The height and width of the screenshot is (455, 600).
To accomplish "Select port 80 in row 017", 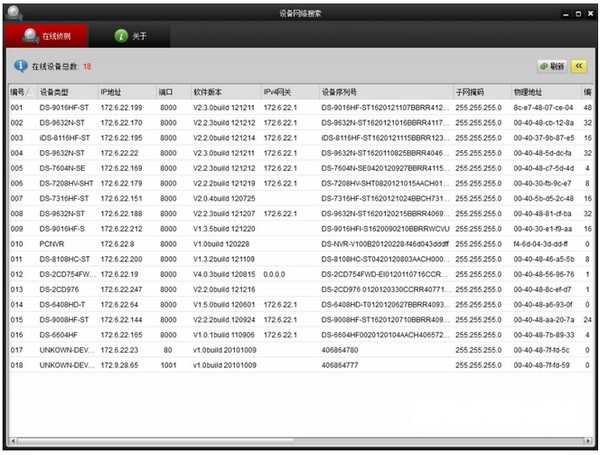I will [x=168, y=350].
